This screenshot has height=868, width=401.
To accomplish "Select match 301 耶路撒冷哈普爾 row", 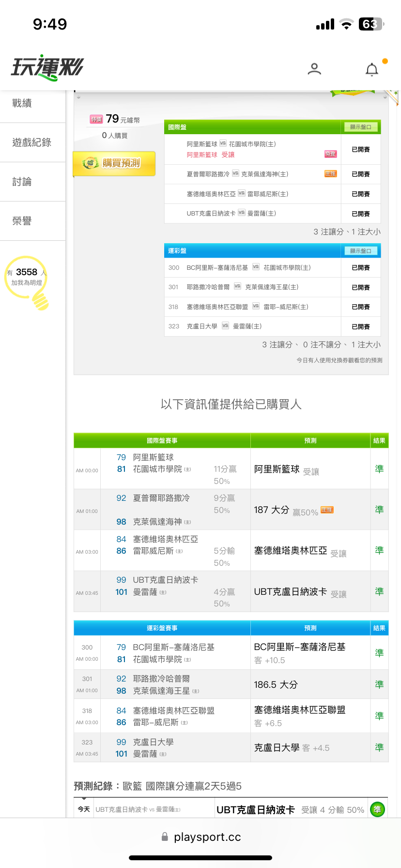I will [273, 287].
